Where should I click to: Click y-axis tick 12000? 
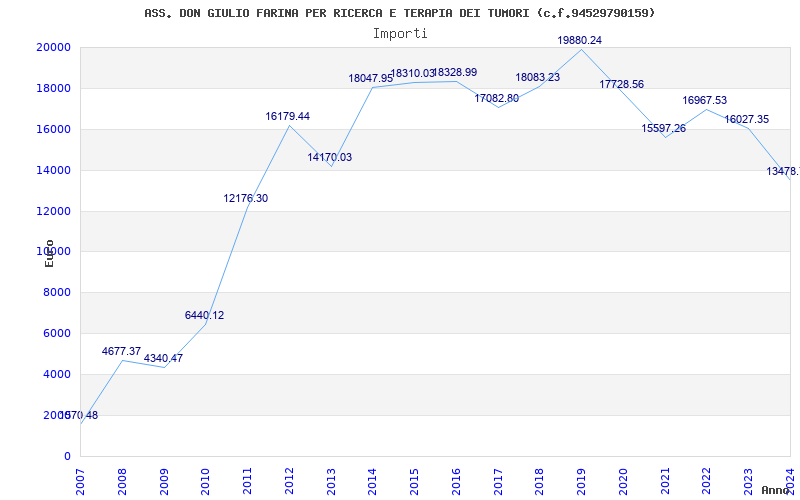click(53, 211)
